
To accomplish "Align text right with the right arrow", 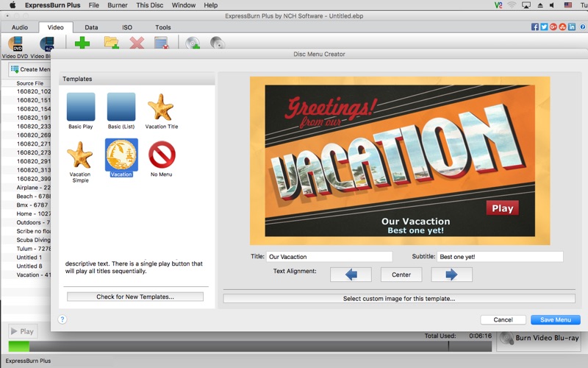I will 451,275.
